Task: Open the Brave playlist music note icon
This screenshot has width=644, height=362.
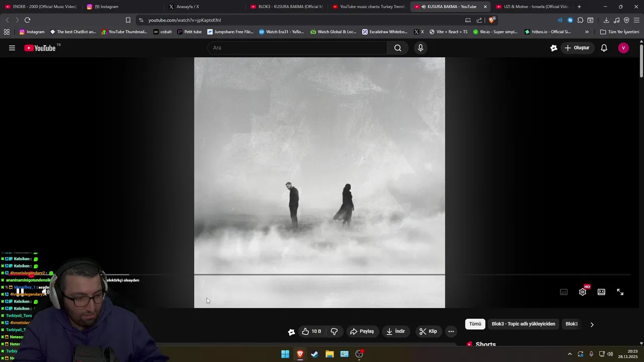Action: coord(616,20)
